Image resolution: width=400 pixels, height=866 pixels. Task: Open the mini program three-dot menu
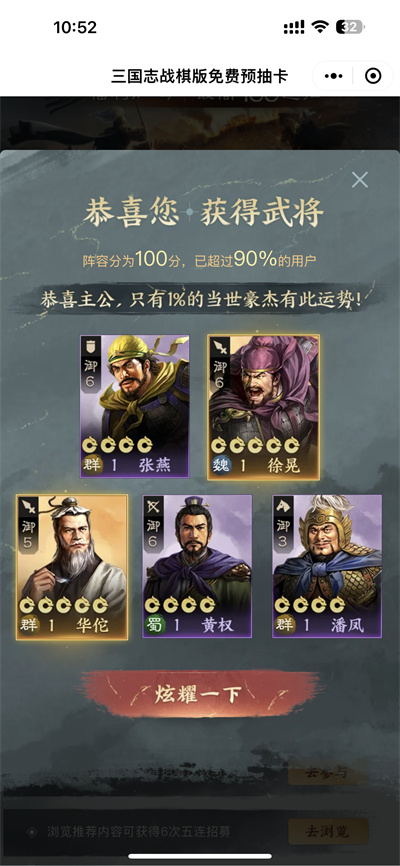coord(334,76)
